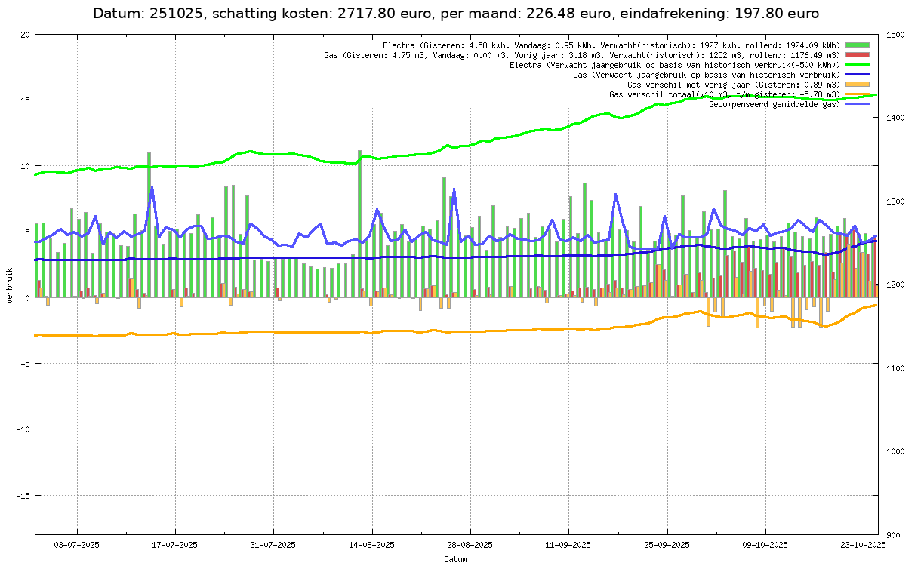Click the green Electra bar legend swatch
924x566 pixels.
858,45
